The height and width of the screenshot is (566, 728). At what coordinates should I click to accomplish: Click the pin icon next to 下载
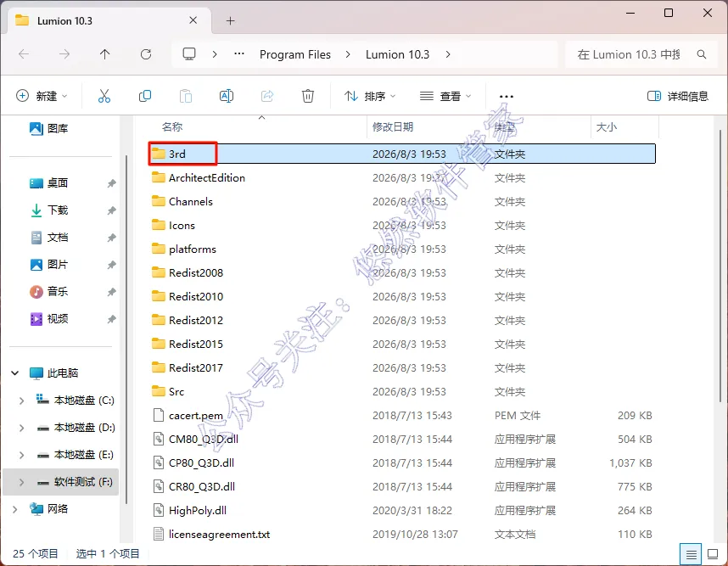pyautogui.click(x=111, y=210)
